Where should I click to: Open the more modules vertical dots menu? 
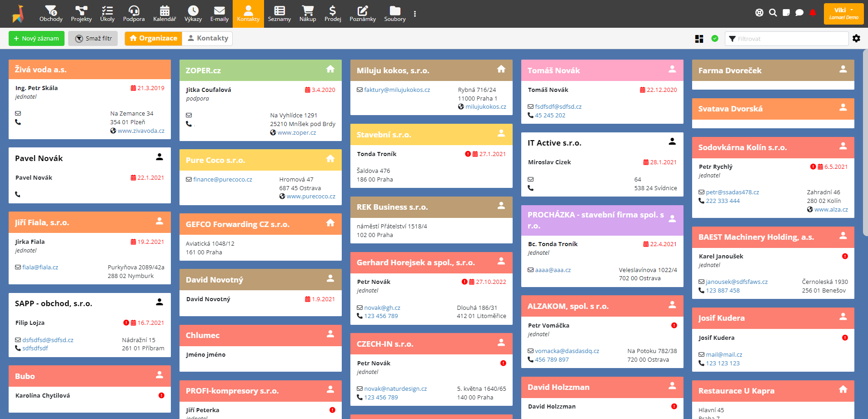coord(415,14)
